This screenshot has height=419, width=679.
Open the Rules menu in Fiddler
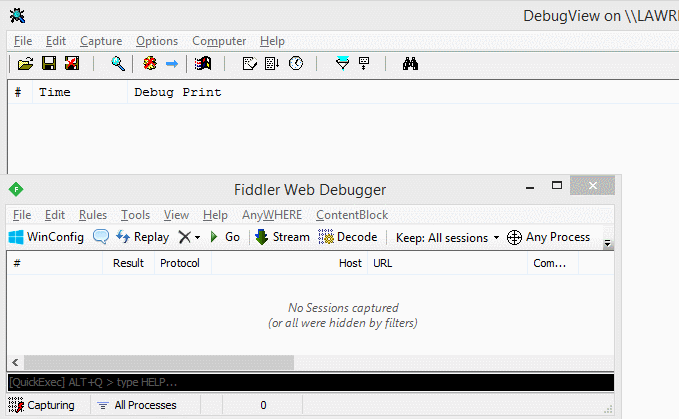[x=93, y=215]
